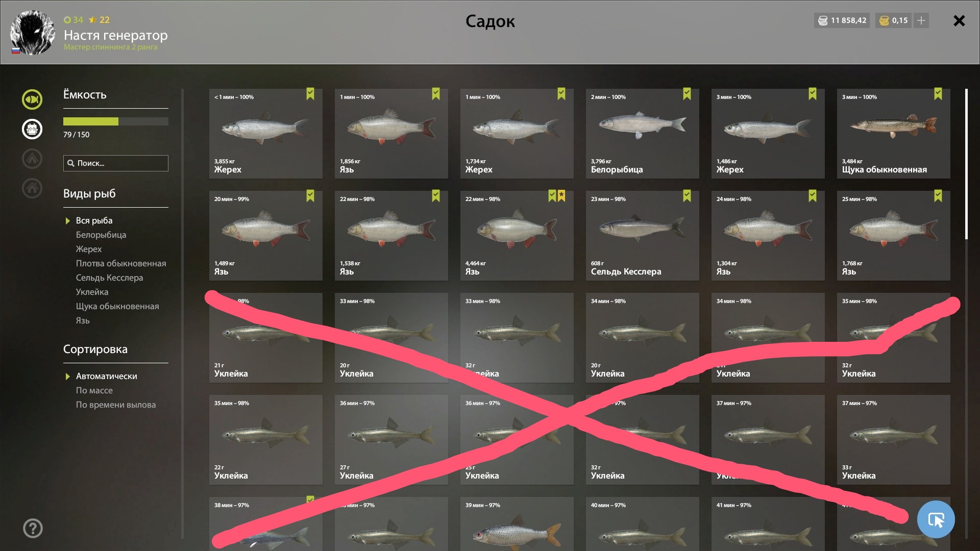
Task: Click the silver coins balance icon
Action: pos(822,20)
